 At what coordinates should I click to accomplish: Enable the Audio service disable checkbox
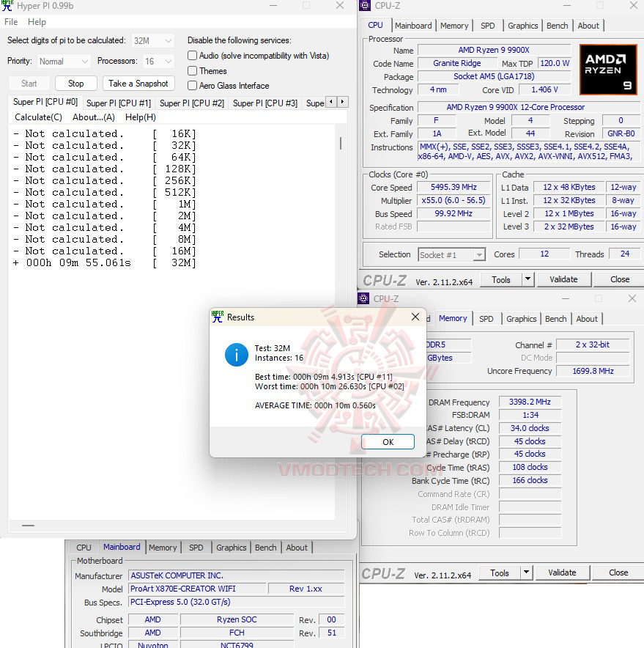193,56
